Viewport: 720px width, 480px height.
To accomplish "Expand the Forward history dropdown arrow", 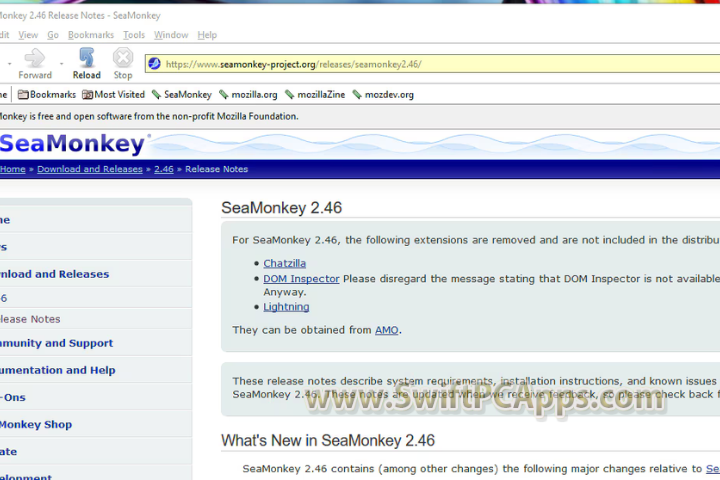I will pos(61,64).
